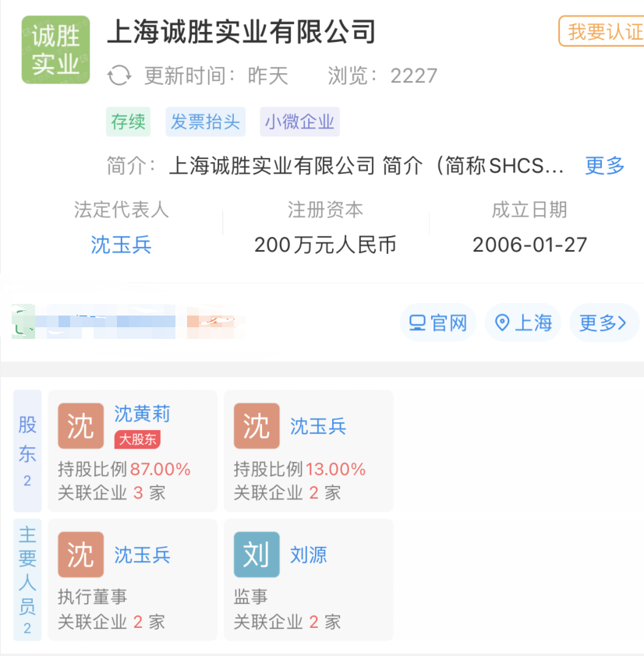Viewport: 644px width, 656px height.
Task: Tap the 大股东 red badge
Action: [x=137, y=439]
